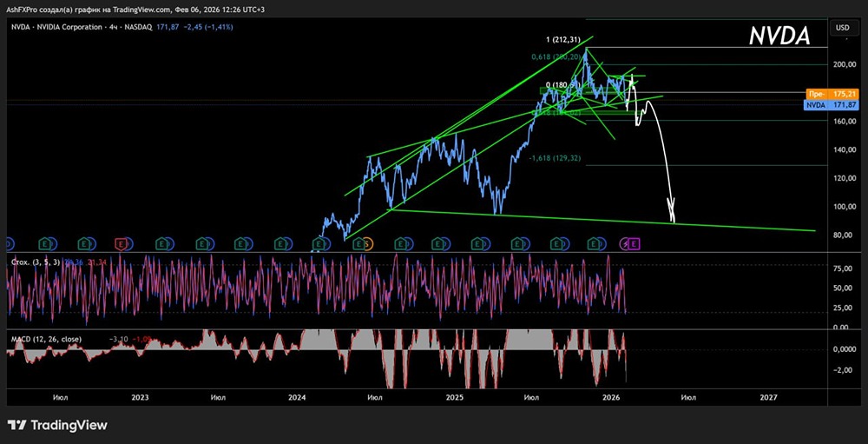Click the partially visible blue marker at far left
The image size is (868, 444).
pyautogui.click(x=8, y=242)
